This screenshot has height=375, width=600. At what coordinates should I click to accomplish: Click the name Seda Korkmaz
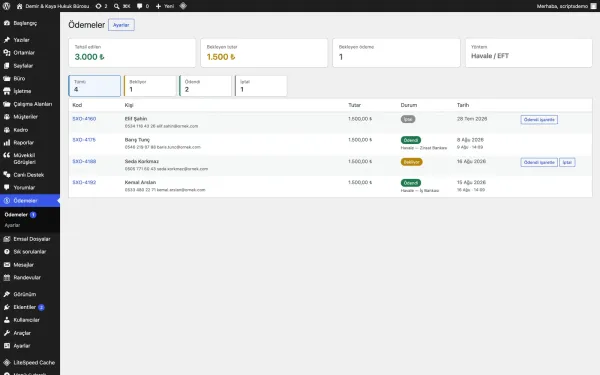pyautogui.click(x=142, y=161)
